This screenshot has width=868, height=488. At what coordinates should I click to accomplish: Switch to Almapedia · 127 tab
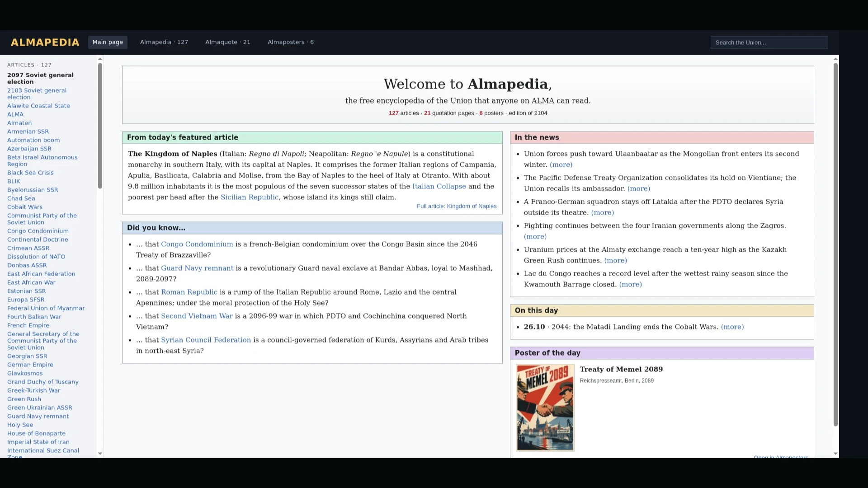pos(164,42)
